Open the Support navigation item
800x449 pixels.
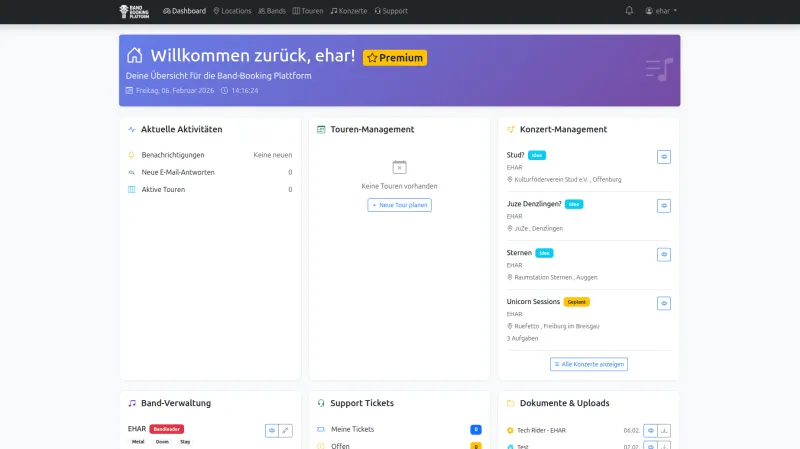391,11
